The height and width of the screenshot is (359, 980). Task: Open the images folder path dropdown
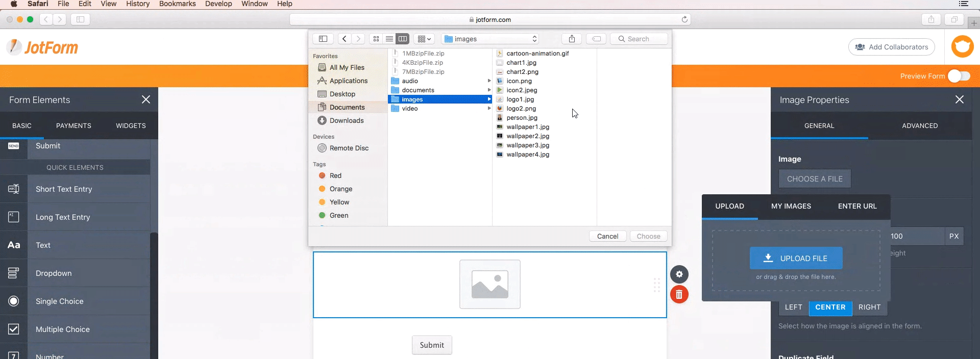(x=491, y=39)
